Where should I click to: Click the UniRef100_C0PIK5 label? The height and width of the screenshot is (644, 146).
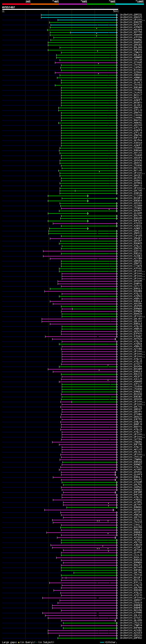click(x=131, y=236)
